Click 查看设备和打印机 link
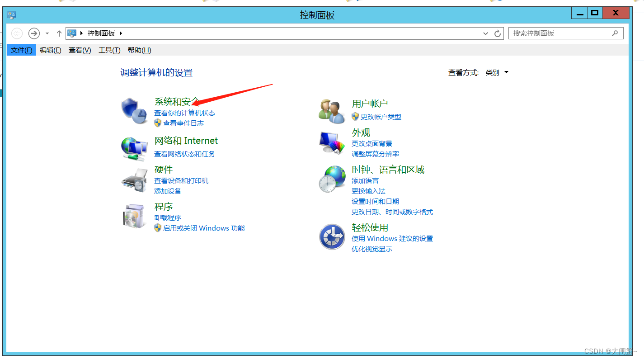Viewport: 644px width, 359px height. pyautogui.click(x=181, y=181)
